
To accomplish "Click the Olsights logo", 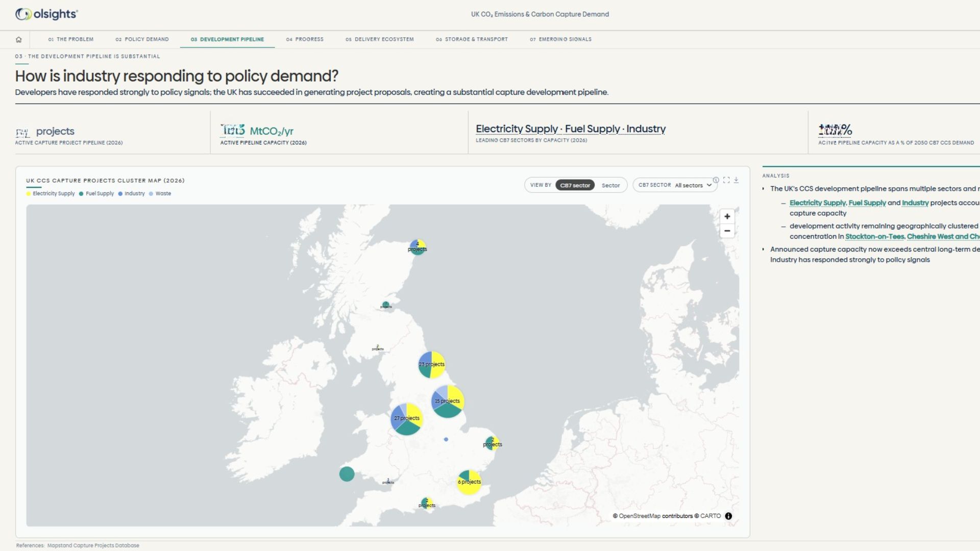I will [x=46, y=14].
